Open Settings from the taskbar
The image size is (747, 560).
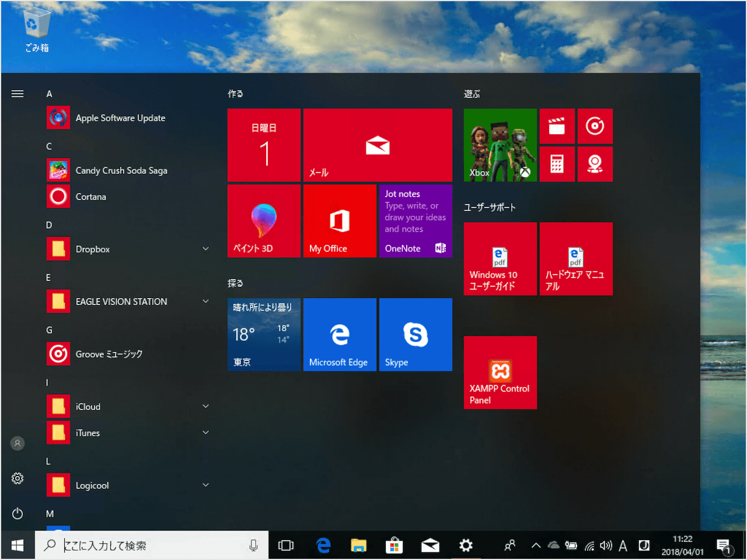point(466,545)
